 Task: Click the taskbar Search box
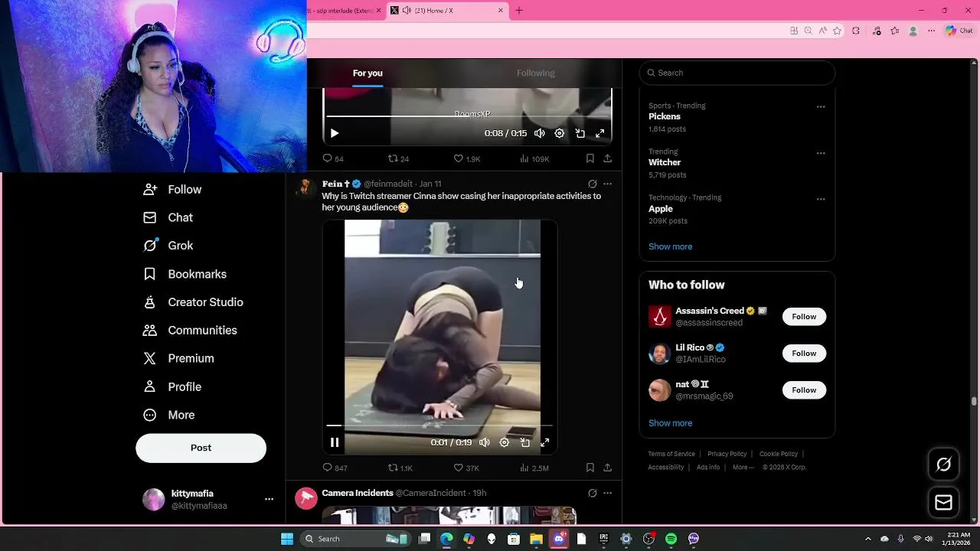356,539
